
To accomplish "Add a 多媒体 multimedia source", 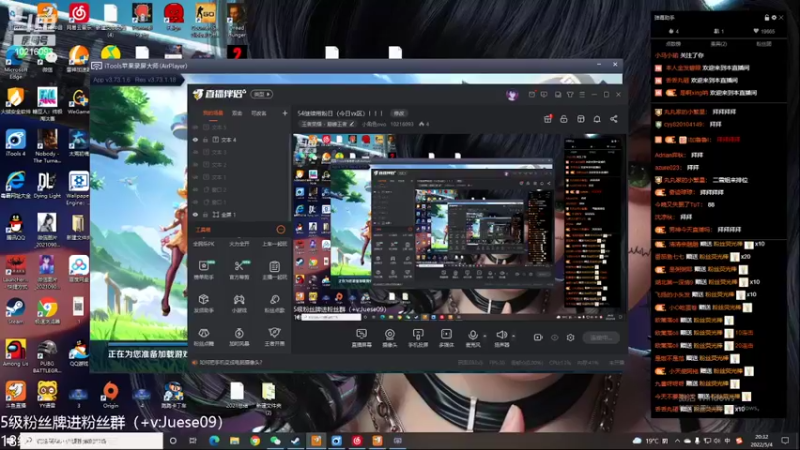I will point(446,337).
